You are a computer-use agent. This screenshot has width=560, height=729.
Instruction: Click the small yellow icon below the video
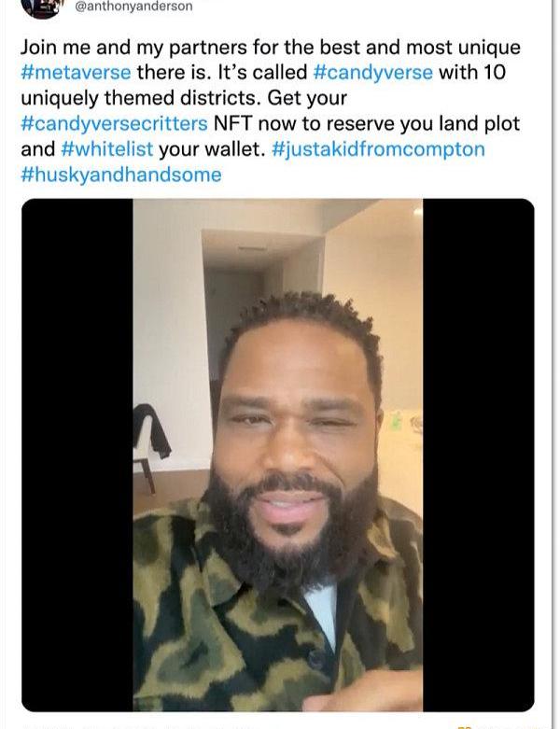(465, 726)
